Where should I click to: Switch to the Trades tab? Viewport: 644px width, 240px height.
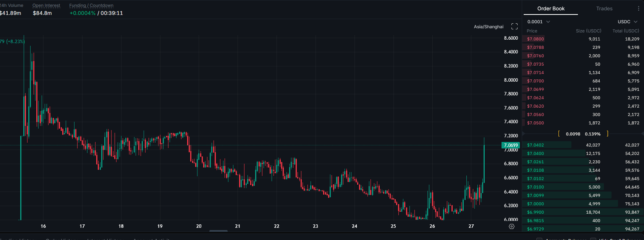click(604, 8)
